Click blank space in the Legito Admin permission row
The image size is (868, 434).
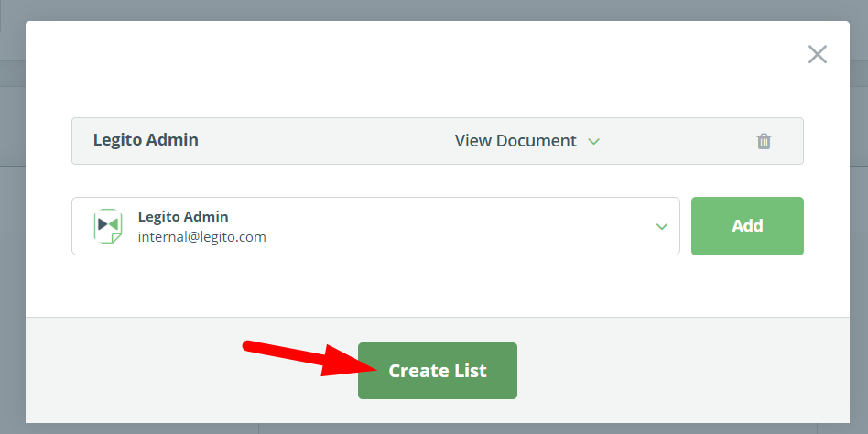pos(327,141)
